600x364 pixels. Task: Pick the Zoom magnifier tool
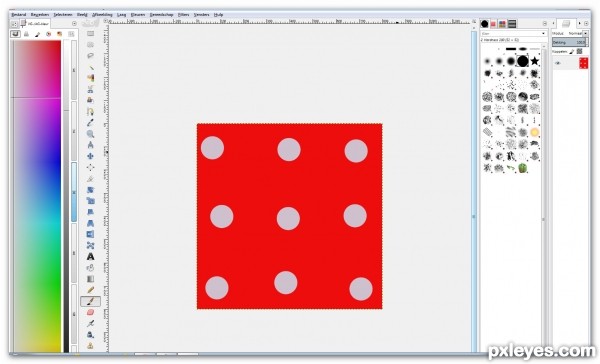pyautogui.click(x=90, y=134)
